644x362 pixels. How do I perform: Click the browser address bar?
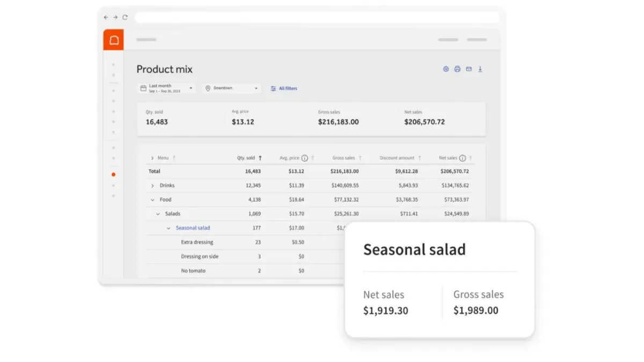[x=317, y=17]
